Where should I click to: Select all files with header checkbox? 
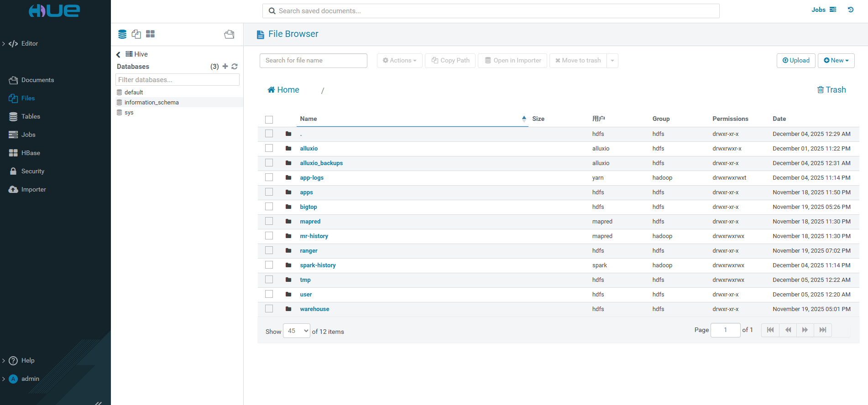[x=269, y=119]
